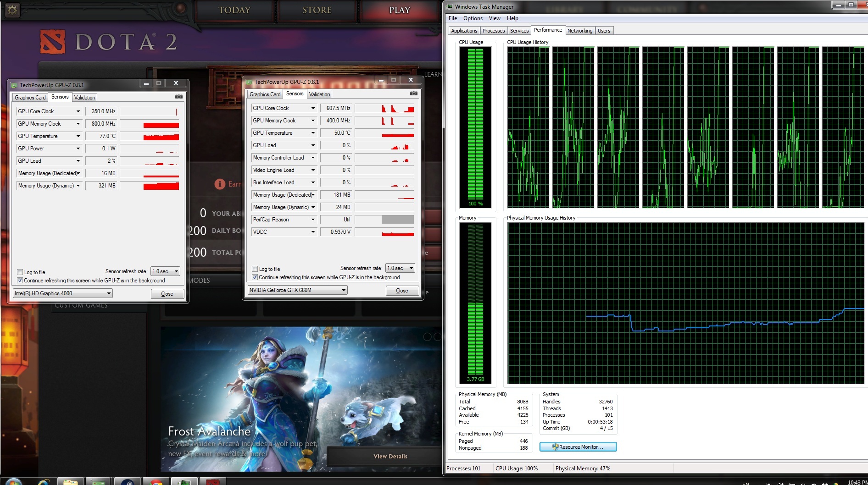This screenshot has width=868, height=485.
Task: Open the Windows Start orb
Action: coord(13,481)
